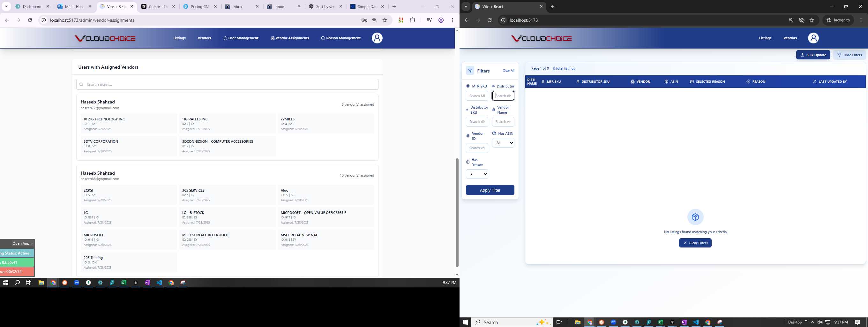Open tab search dropdown in incognito window
Screen dimensions: 868x327
466,6
